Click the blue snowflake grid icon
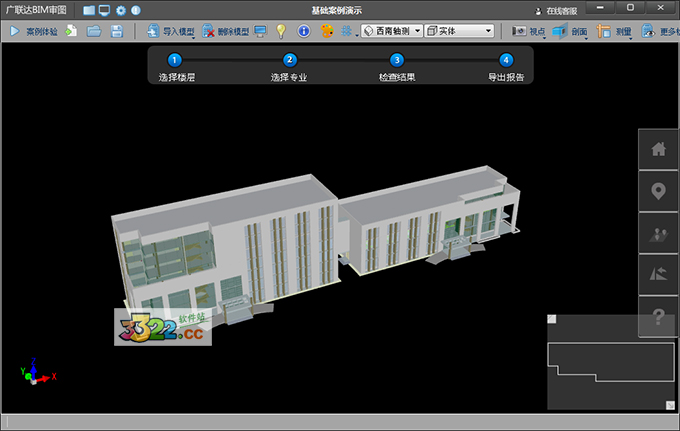The height and width of the screenshot is (431, 680). 347,31
